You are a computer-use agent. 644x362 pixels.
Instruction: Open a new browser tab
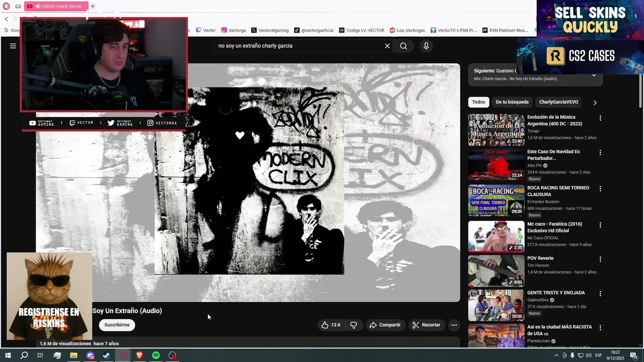(x=93, y=6)
